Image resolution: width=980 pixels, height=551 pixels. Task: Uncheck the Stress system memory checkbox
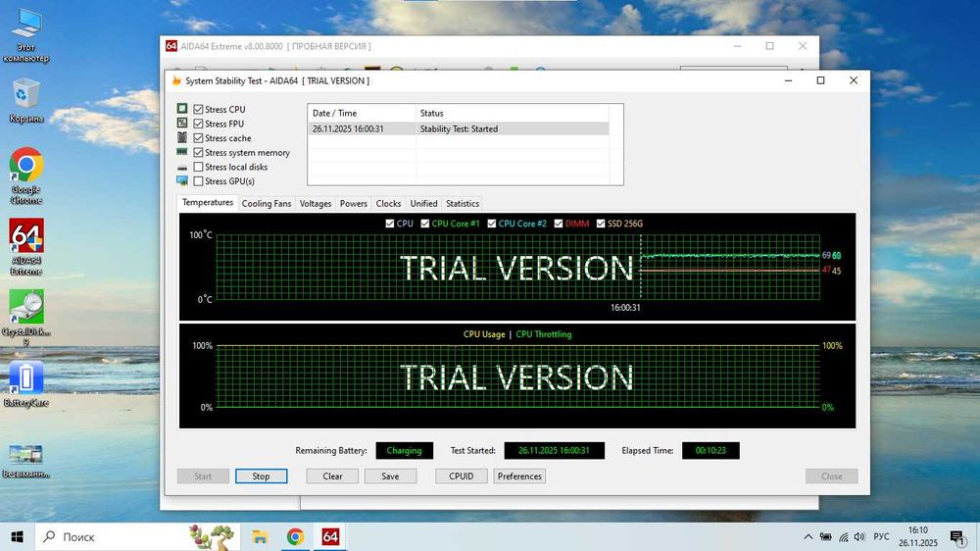[x=198, y=153]
